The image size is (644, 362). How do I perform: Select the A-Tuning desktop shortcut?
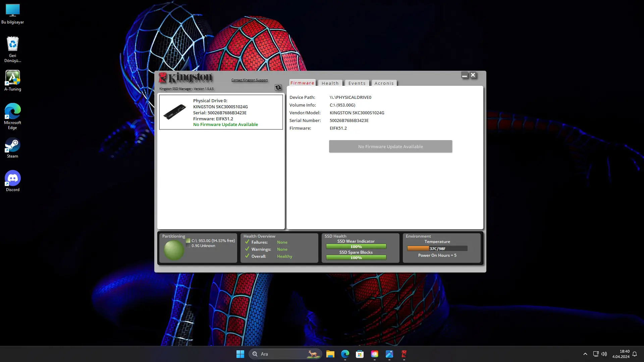coord(12,81)
